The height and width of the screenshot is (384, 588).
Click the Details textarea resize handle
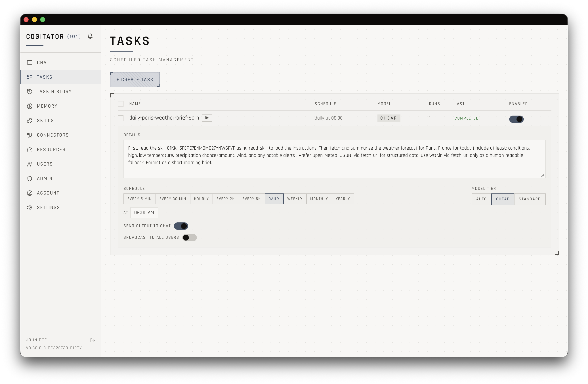click(543, 175)
